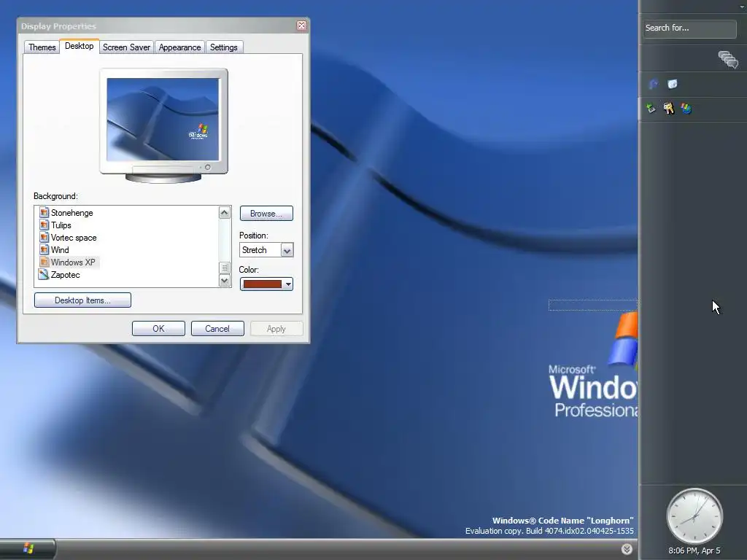747x560 pixels.
Task: Click the background list scrollbar thumb
Action: point(225,268)
